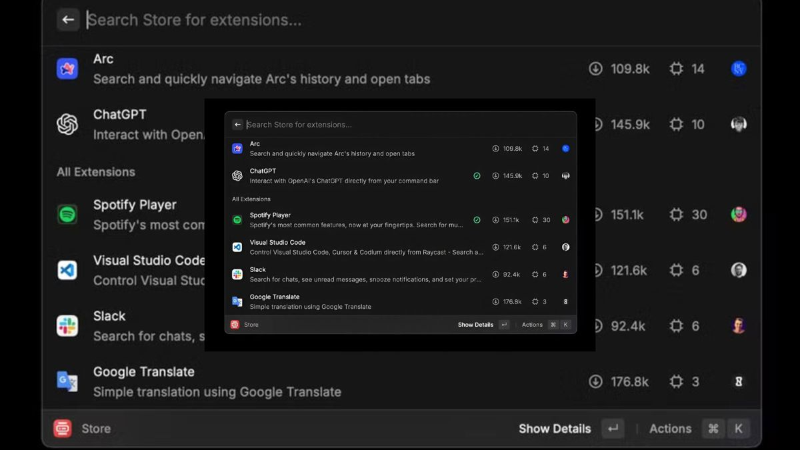
Task: Select the Slack row in the small inset list
Action: point(401,274)
